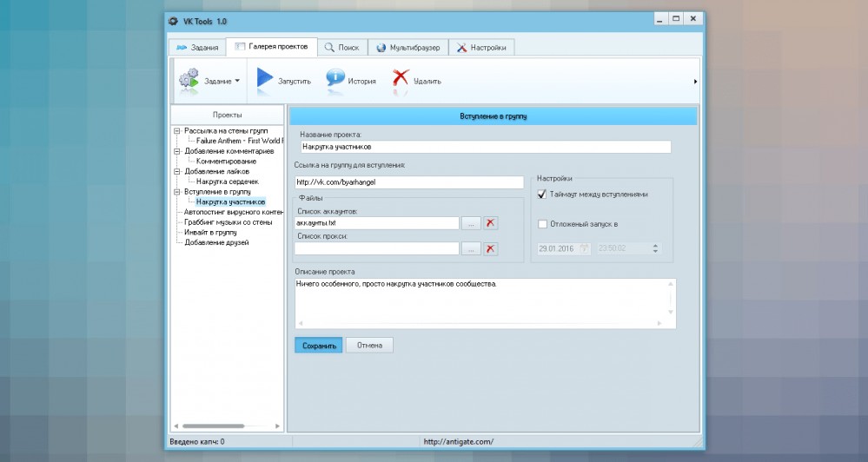Open the Поиск tab
Image resolution: width=868 pixels, height=462 pixels.
(x=342, y=48)
